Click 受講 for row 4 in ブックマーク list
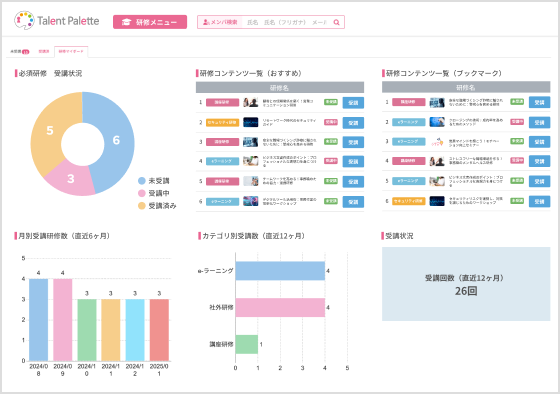The height and width of the screenshot is (394, 560). click(x=539, y=161)
